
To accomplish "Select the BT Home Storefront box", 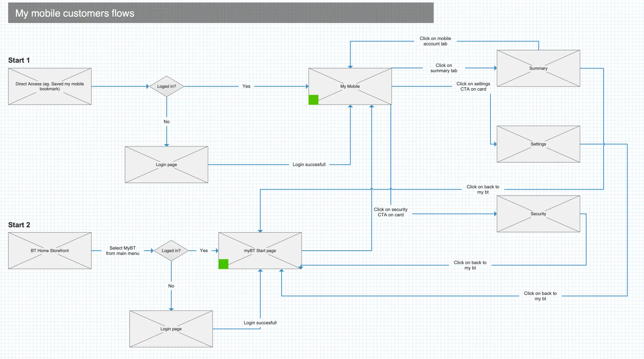I will click(x=50, y=251).
